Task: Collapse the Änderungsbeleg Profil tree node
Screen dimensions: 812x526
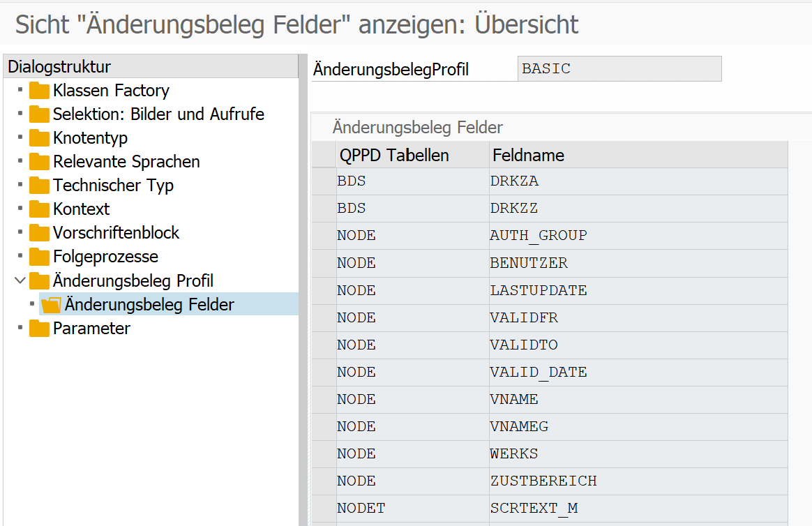Action: point(20,281)
